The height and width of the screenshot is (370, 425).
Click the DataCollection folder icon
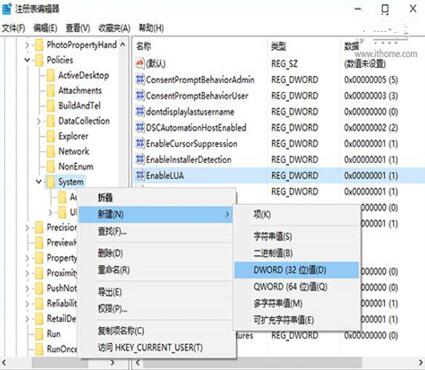click(x=51, y=121)
